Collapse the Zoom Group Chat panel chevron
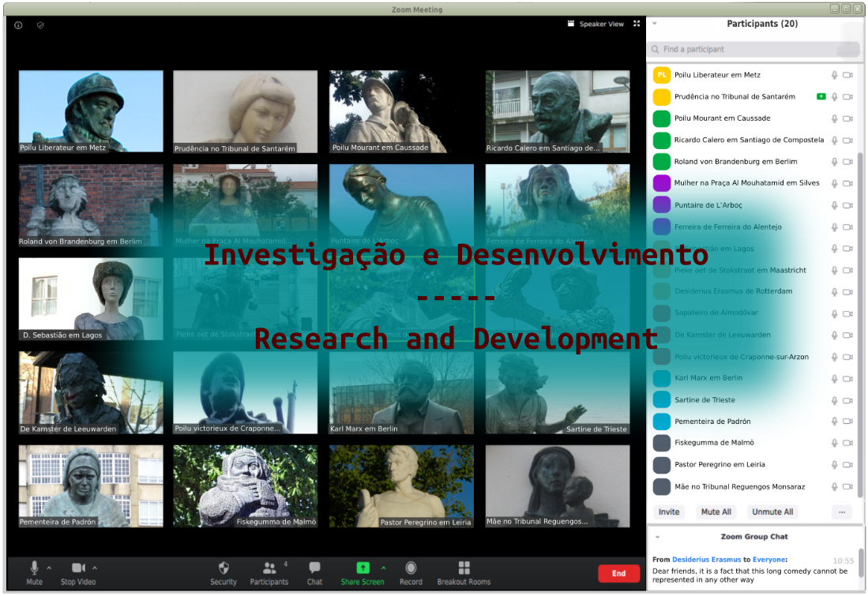Image resolution: width=868 pixels, height=596 pixels. tap(658, 537)
